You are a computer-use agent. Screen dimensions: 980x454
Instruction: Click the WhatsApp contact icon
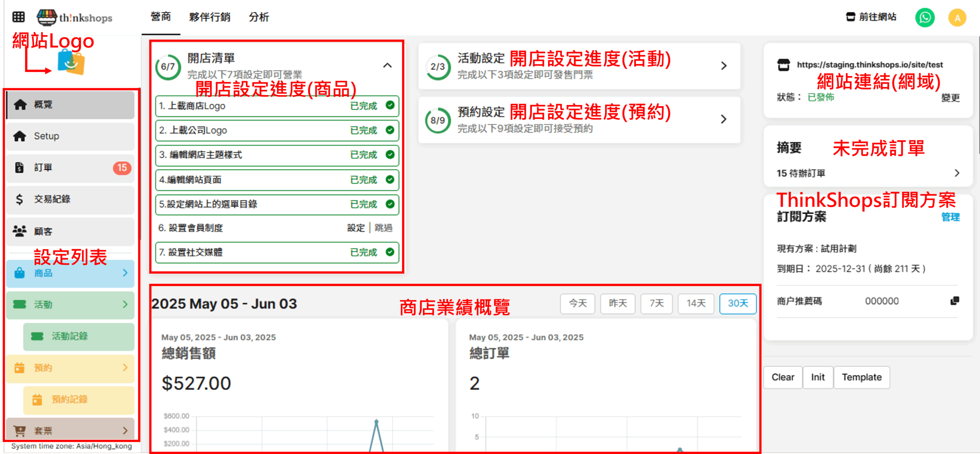coord(924,18)
